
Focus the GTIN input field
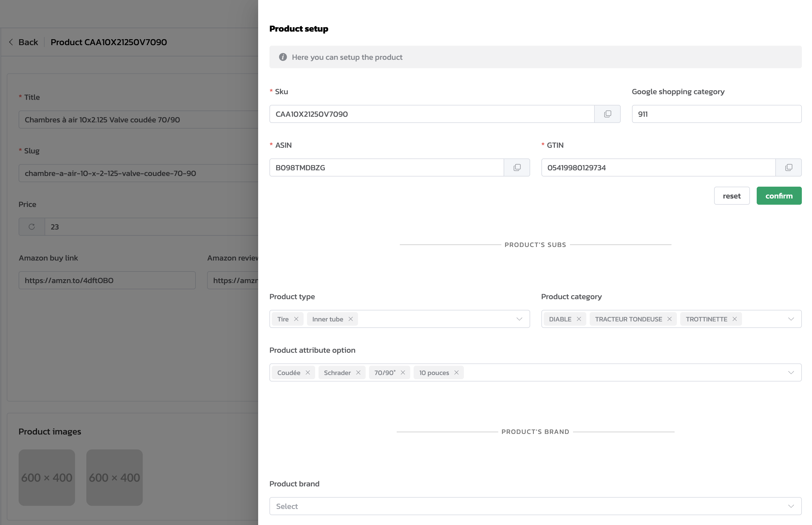658,167
